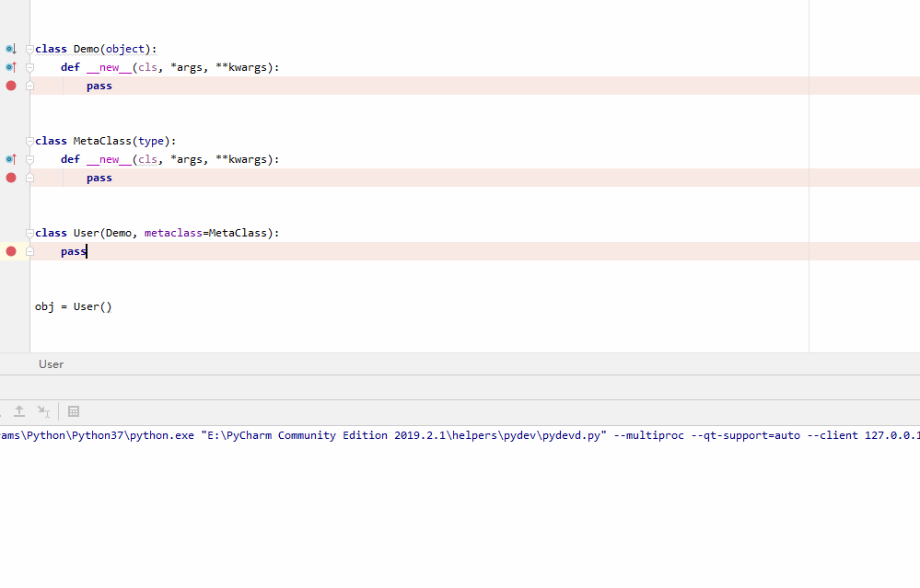920x588 pixels.
Task: Click 'Demo' in the class Demo(object) line
Action: click(x=87, y=49)
